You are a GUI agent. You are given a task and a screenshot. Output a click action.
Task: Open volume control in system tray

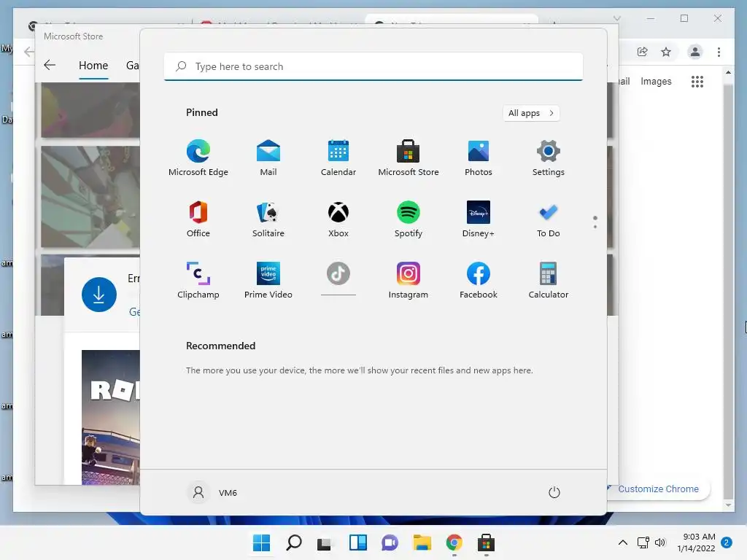pyautogui.click(x=659, y=542)
